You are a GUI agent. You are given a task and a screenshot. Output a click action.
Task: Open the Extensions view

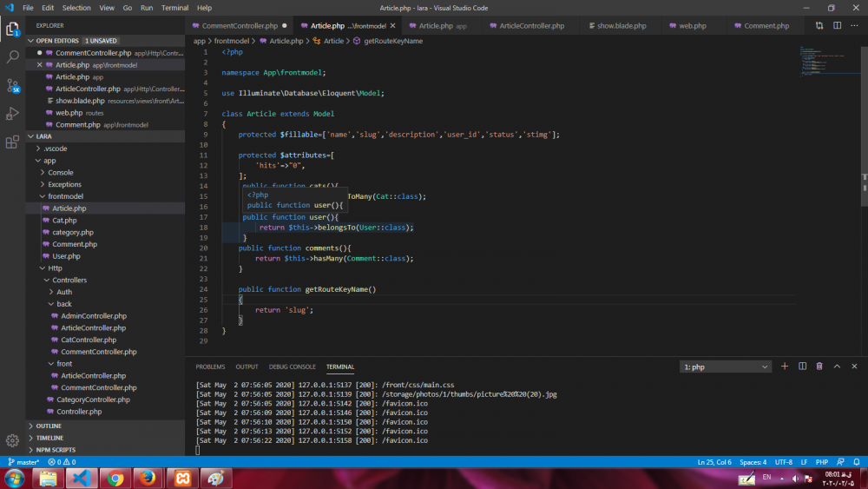[x=13, y=142]
